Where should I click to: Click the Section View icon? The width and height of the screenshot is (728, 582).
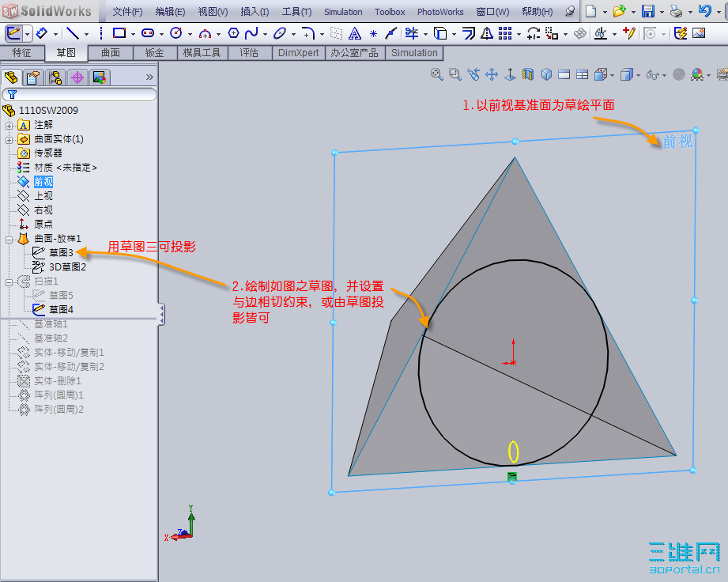(x=528, y=74)
